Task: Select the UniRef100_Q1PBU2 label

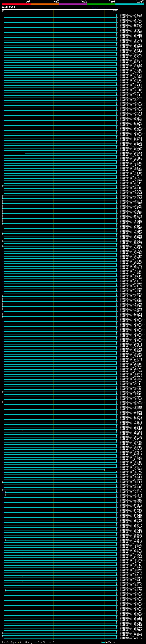Action: [131, 296]
